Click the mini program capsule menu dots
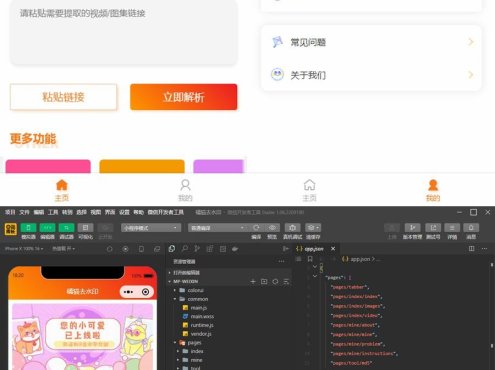 pyautogui.click(x=129, y=292)
